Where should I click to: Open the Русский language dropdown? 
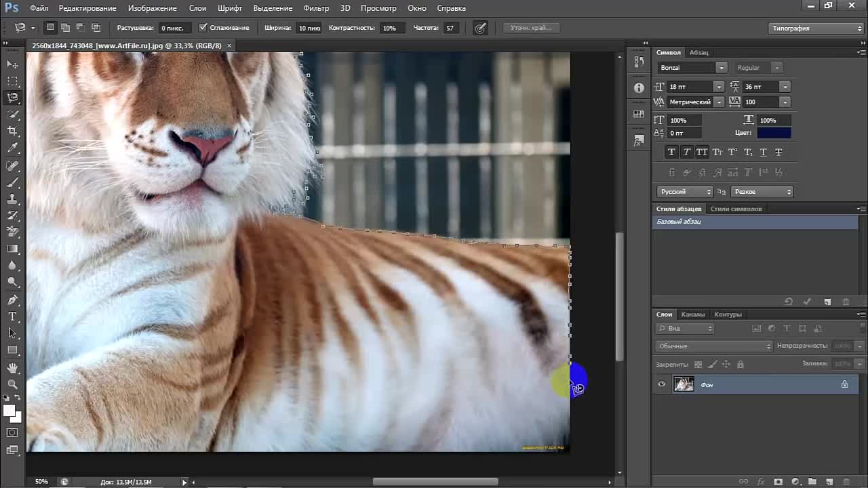click(x=685, y=192)
